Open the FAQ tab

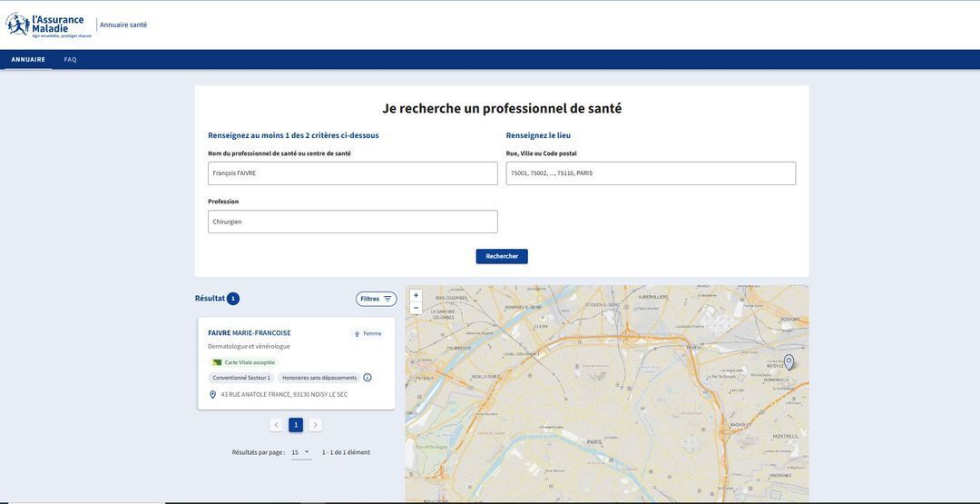click(x=70, y=60)
